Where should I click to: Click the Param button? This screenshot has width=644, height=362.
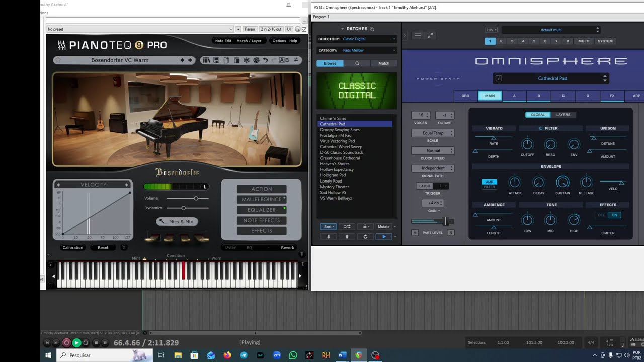[250, 29]
